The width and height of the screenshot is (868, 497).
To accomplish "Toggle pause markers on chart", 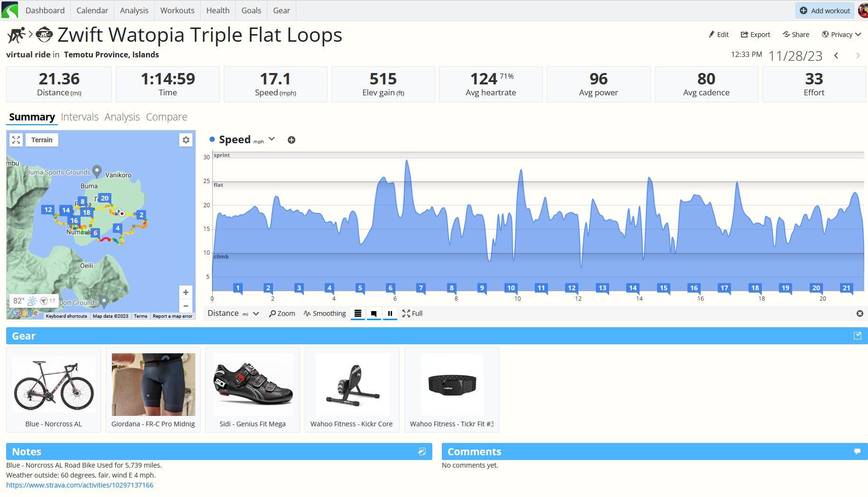I will pyautogui.click(x=390, y=313).
